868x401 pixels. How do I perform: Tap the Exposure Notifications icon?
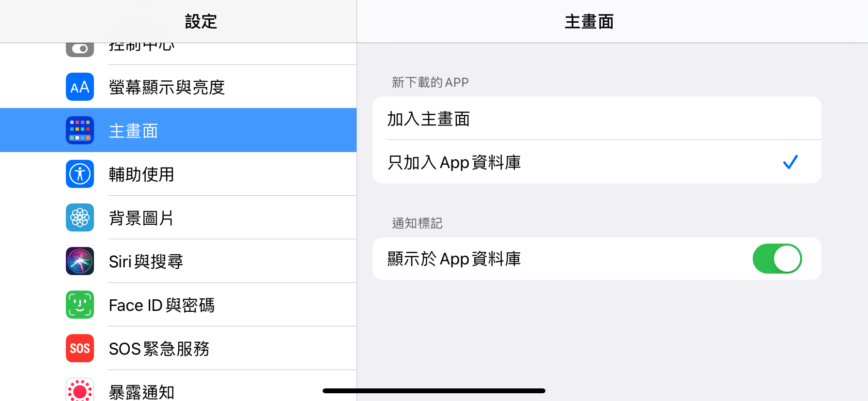tap(80, 390)
